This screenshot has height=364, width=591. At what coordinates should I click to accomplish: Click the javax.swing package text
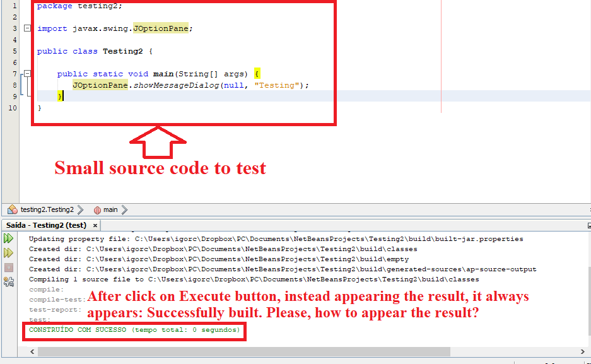point(100,28)
